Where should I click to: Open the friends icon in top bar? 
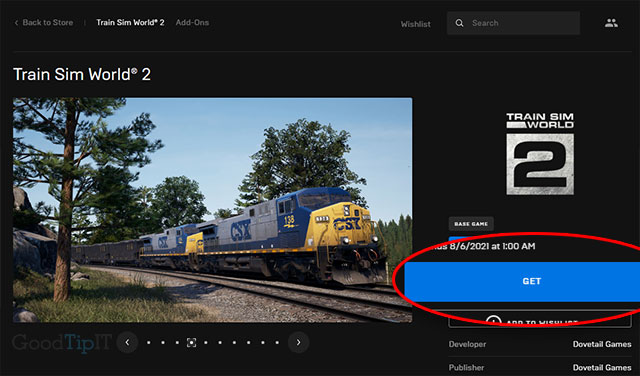611,23
